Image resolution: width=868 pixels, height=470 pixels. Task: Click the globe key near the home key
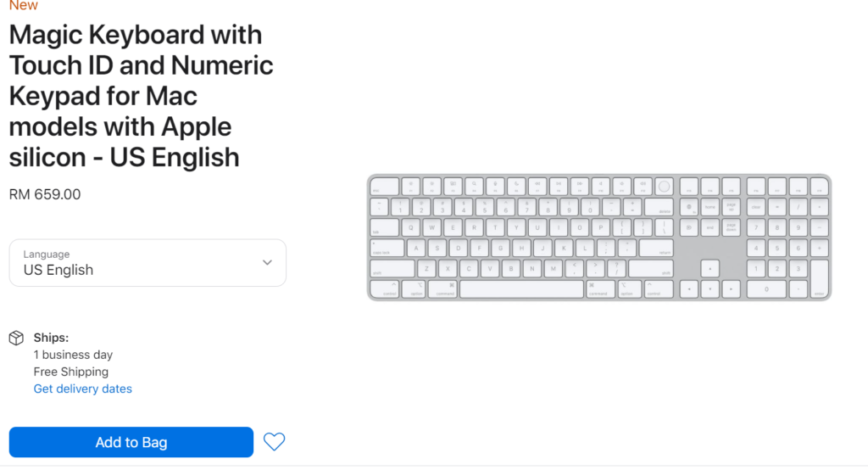[x=689, y=207]
